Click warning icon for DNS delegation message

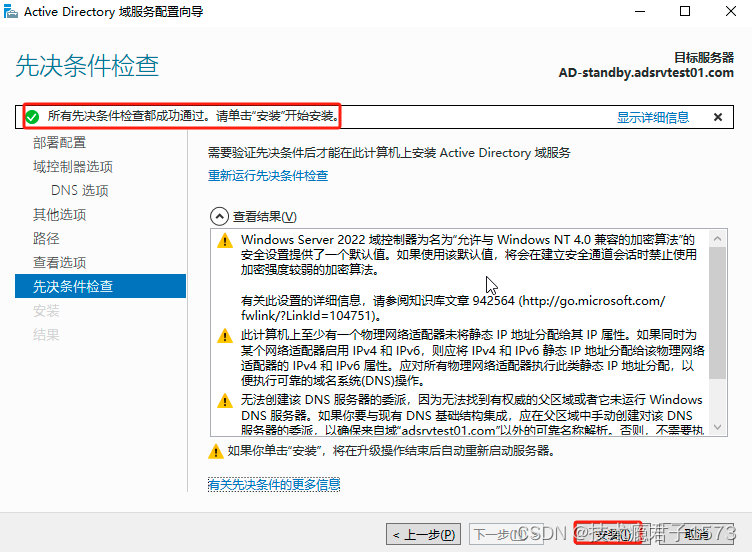[x=224, y=400]
